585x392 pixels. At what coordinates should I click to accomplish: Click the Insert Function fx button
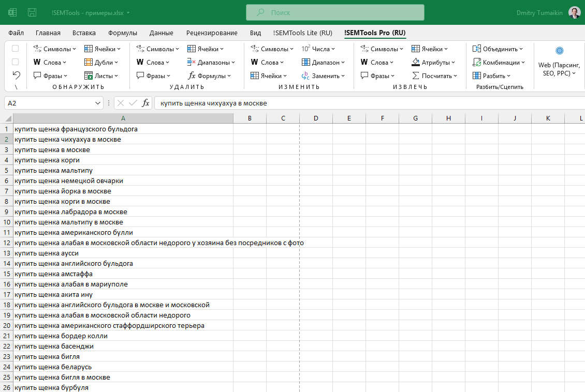pyautogui.click(x=145, y=103)
